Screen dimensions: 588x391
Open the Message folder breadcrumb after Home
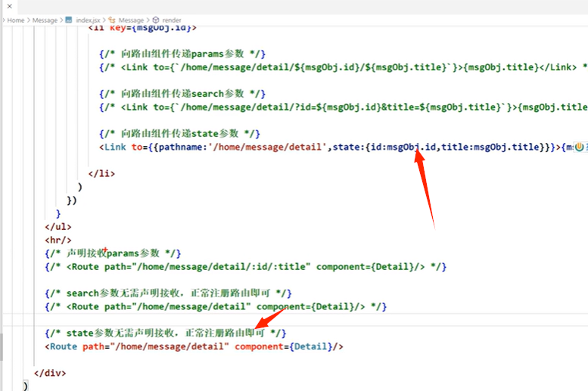[45, 20]
